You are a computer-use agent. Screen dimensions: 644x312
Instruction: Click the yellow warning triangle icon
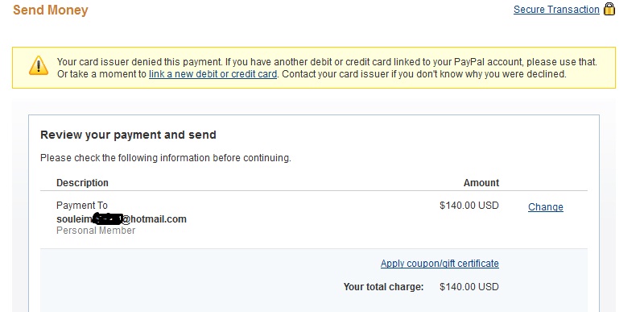point(39,65)
